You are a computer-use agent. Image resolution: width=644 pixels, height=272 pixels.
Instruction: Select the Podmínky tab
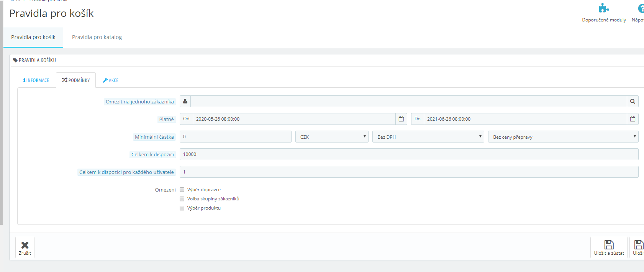coord(76,80)
